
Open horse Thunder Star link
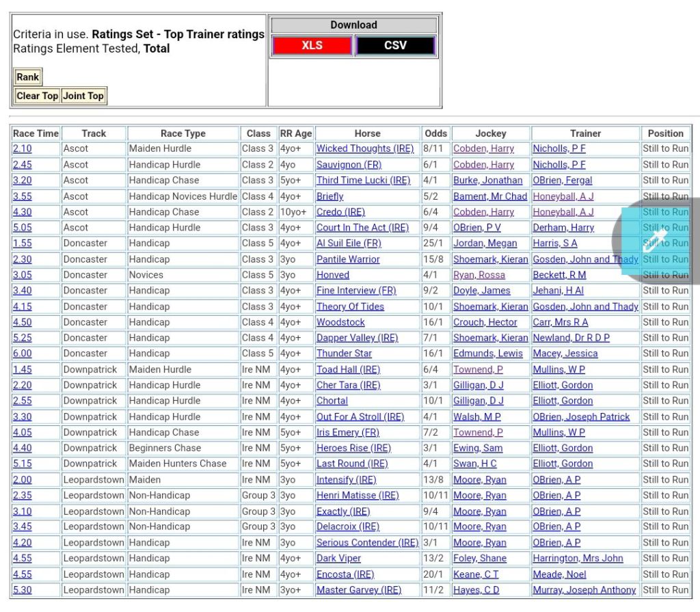(x=344, y=354)
